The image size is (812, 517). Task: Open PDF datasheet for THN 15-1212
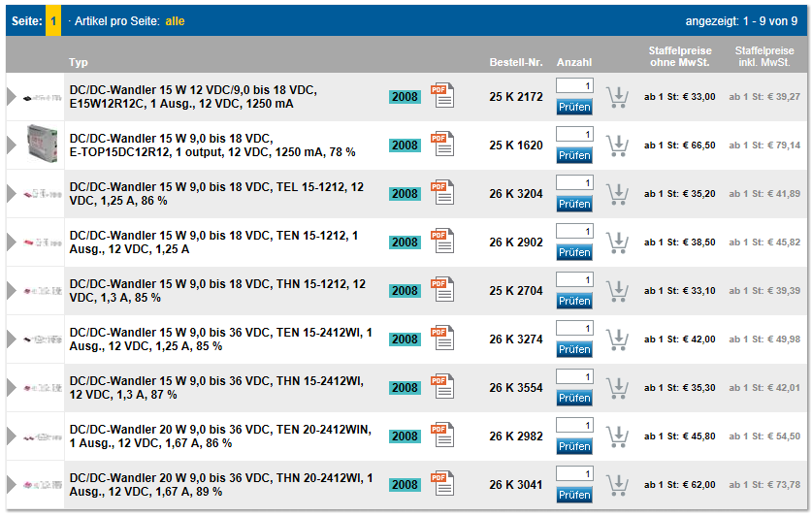tap(442, 289)
